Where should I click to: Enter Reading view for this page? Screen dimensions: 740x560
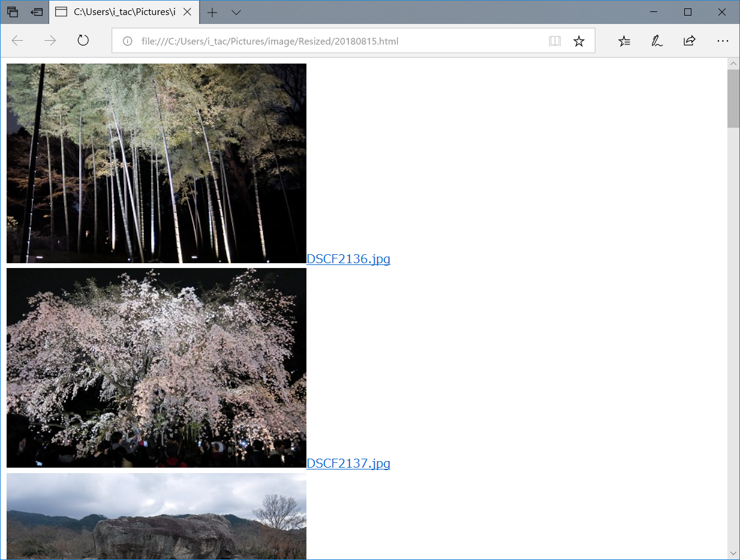[555, 41]
